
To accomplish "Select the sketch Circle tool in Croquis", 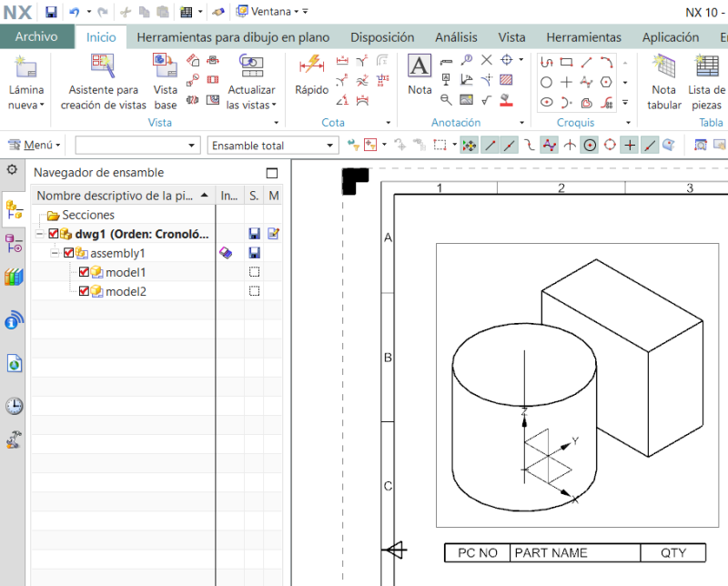I will 547,83.
